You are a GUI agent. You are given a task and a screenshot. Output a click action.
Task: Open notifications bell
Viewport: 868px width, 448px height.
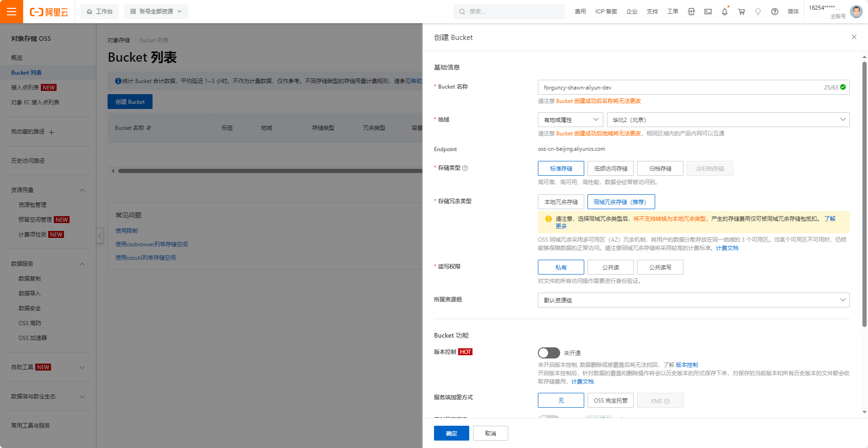coord(725,12)
